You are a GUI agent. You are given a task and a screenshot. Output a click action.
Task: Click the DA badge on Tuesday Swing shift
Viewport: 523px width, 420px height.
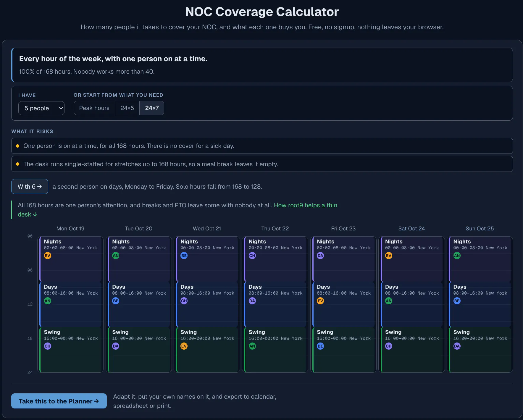116,346
